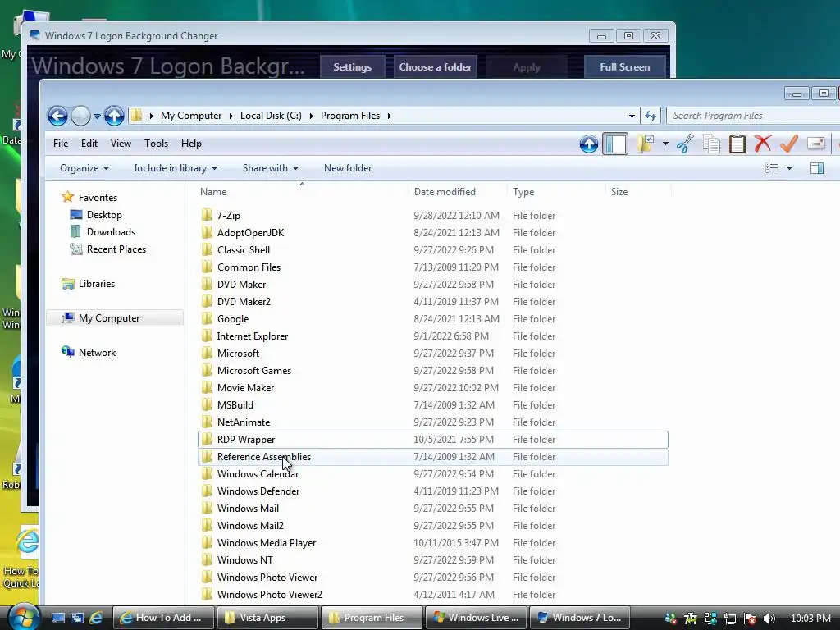Open the Help menu
This screenshot has width=840, height=630.
pos(191,144)
